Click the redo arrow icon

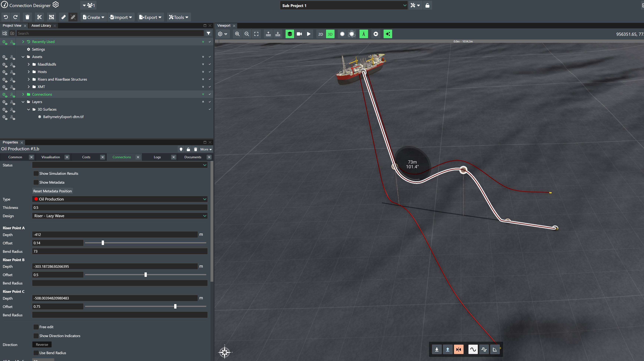(x=16, y=17)
